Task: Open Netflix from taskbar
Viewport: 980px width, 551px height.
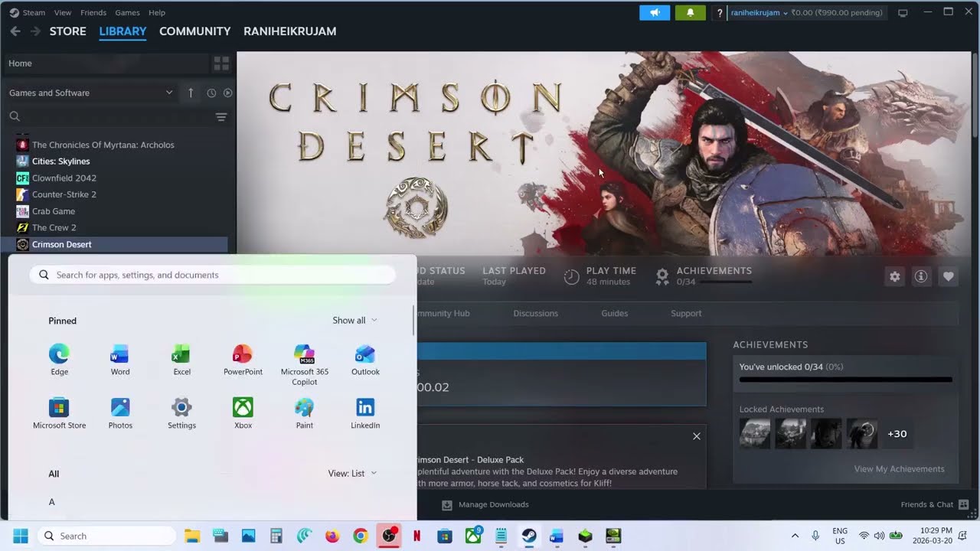Action: 416,536
